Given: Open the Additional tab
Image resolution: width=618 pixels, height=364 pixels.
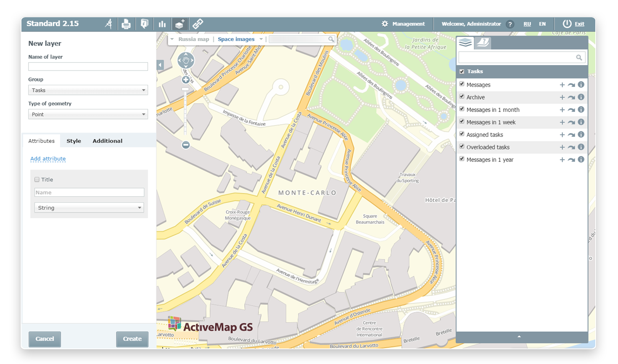Looking at the screenshot, I should click(107, 141).
